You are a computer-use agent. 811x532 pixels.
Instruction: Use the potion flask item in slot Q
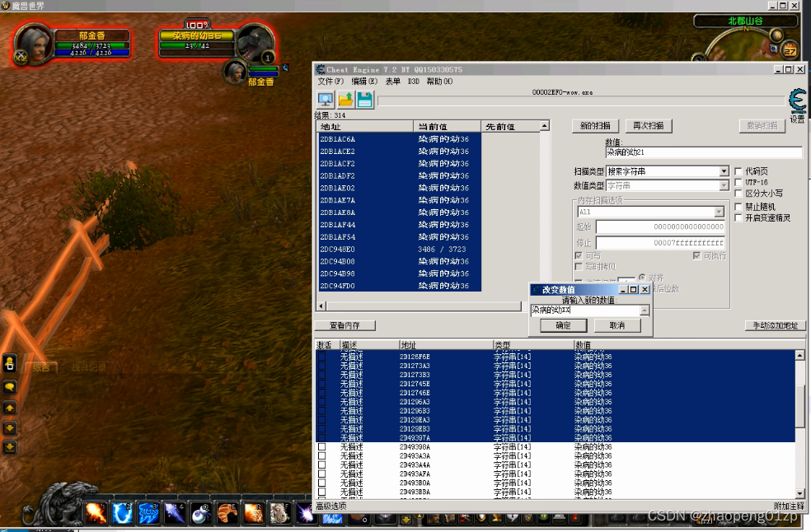tap(200, 513)
